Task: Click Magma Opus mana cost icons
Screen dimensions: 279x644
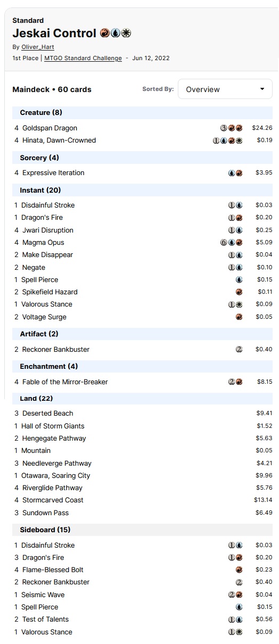Action: 232,243
